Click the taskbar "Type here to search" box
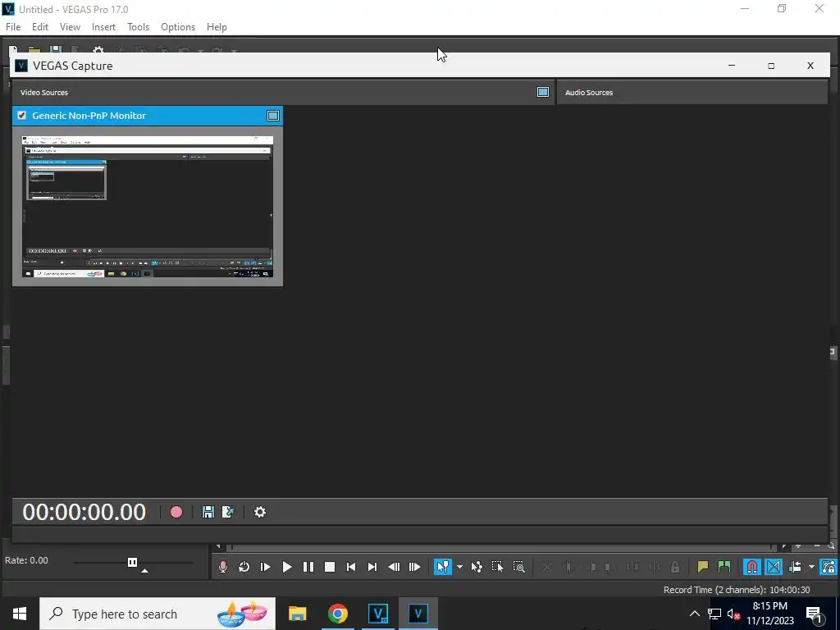 point(157,614)
